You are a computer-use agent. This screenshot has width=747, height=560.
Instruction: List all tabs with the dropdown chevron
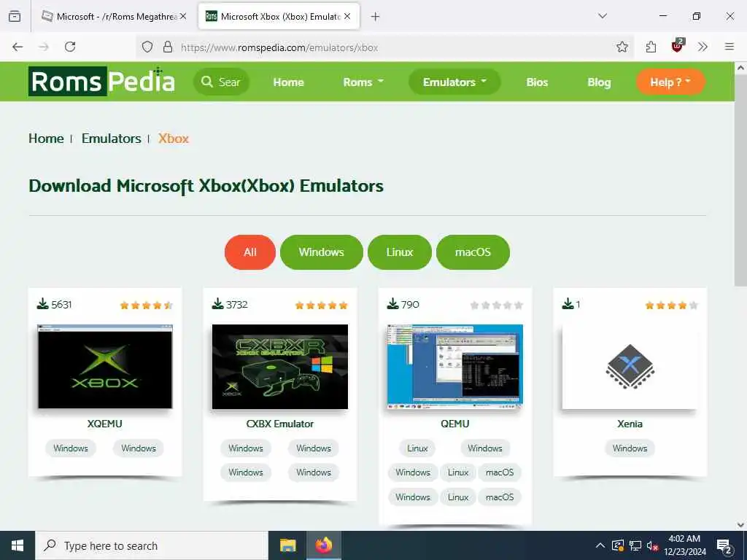(603, 16)
